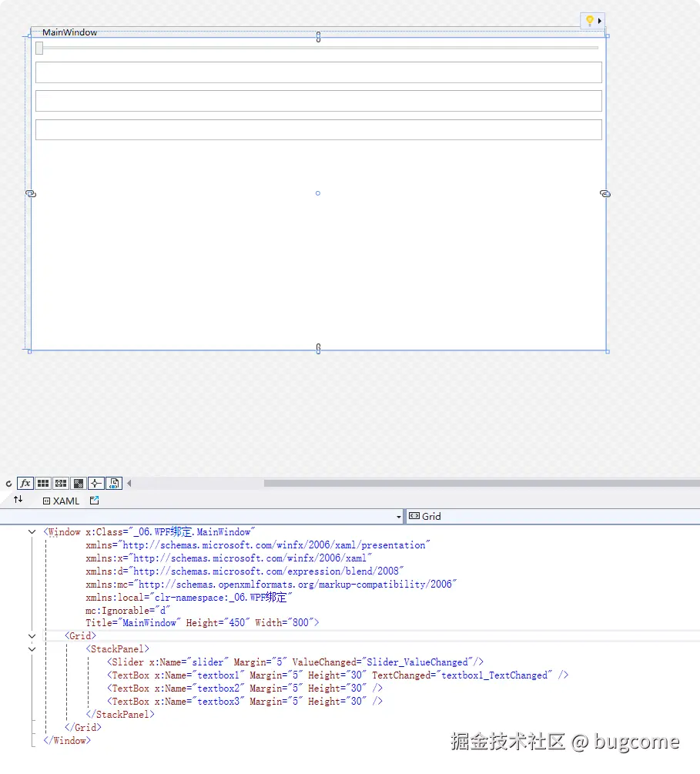Image resolution: width=700 pixels, height=774 pixels.
Task: Pop out XAML editor with the external window icon
Action: point(94,501)
